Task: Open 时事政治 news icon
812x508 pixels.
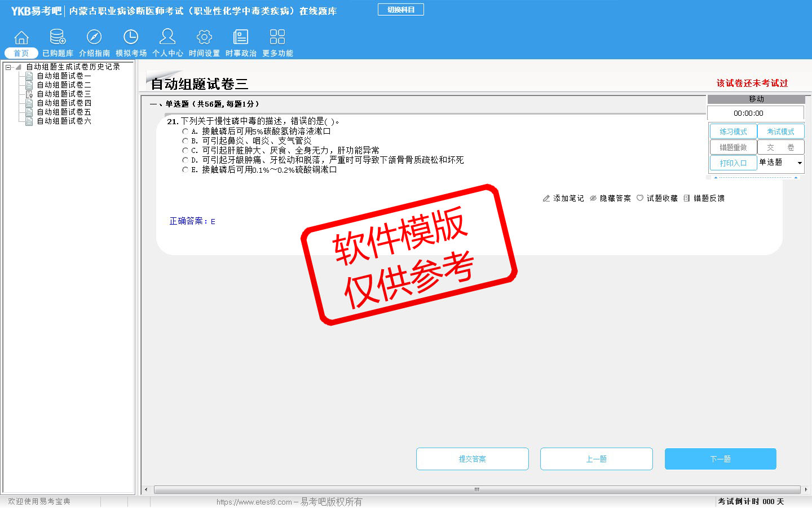Action: (241, 37)
